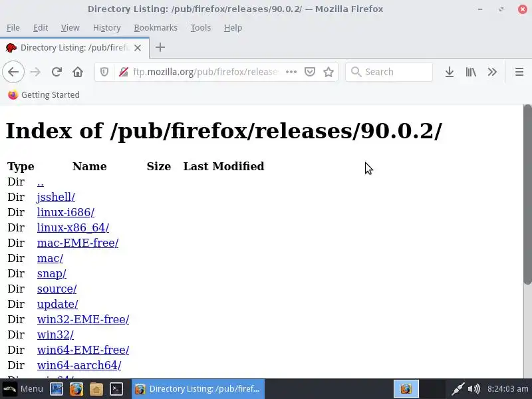Open the network connection tray icon
Image resolution: width=532 pixels, height=399 pixels.
click(458, 389)
